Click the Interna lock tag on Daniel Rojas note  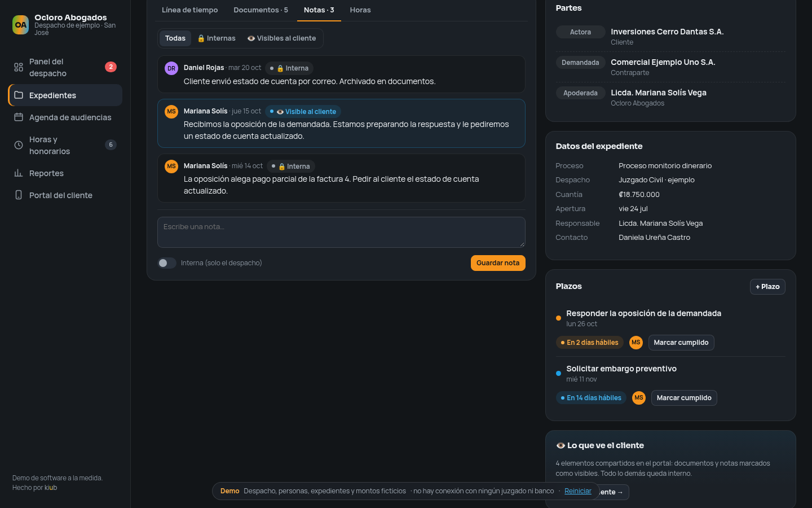click(x=289, y=68)
